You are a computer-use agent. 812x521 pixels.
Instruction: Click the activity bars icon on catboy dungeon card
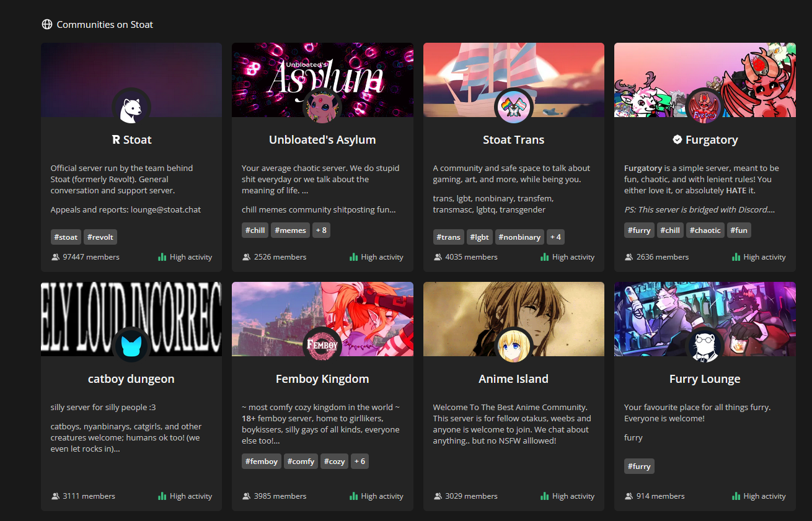[x=162, y=496]
